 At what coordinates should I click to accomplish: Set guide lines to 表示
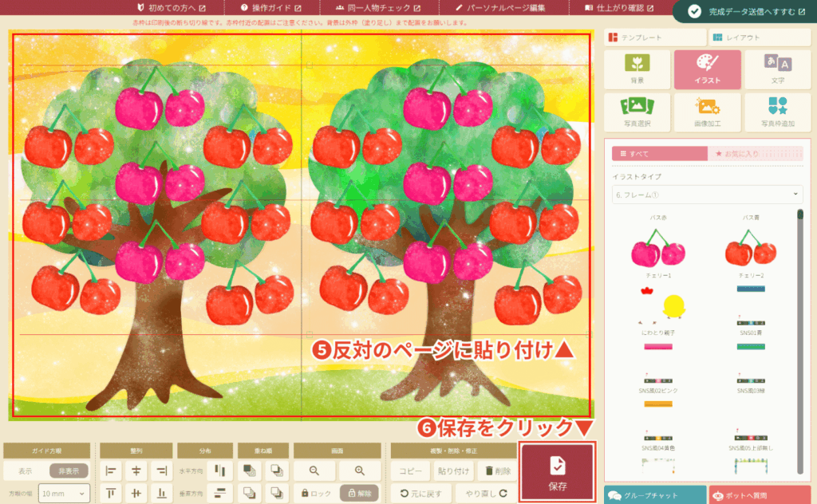click(26, 471)
